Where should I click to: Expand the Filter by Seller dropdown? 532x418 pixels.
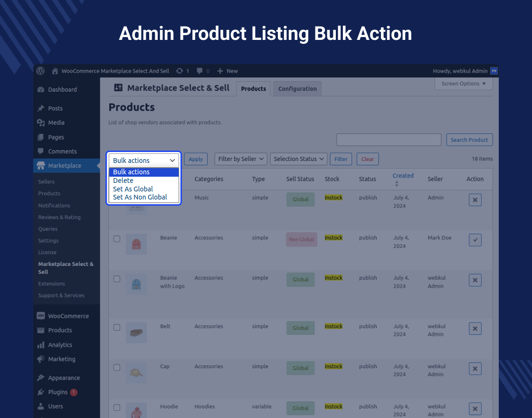(241, 159)
